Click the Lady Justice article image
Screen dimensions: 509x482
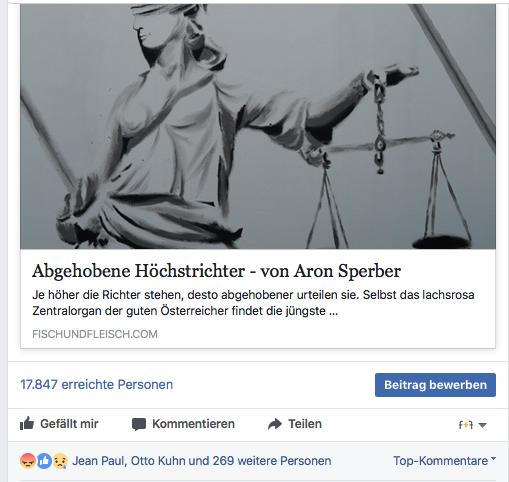tap(258, 127)
